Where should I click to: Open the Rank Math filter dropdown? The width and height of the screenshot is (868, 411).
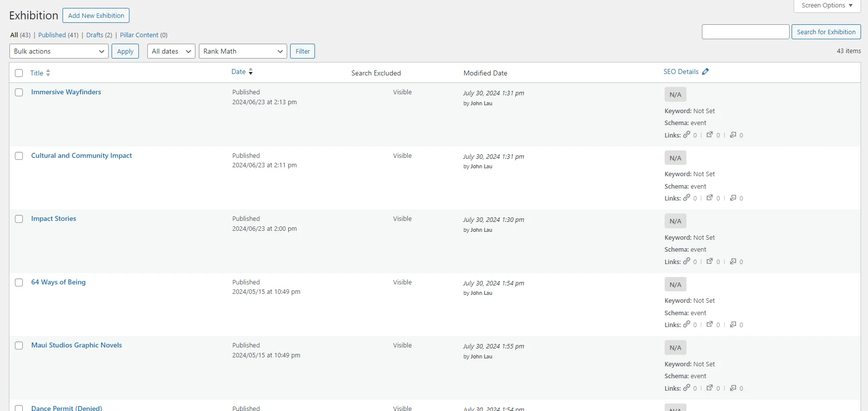click(243, 51)
